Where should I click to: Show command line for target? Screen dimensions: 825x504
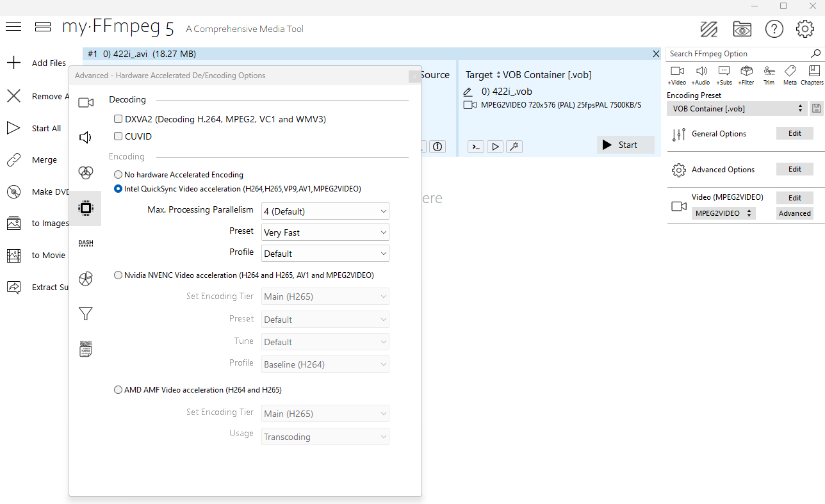(x=475, y=147)
